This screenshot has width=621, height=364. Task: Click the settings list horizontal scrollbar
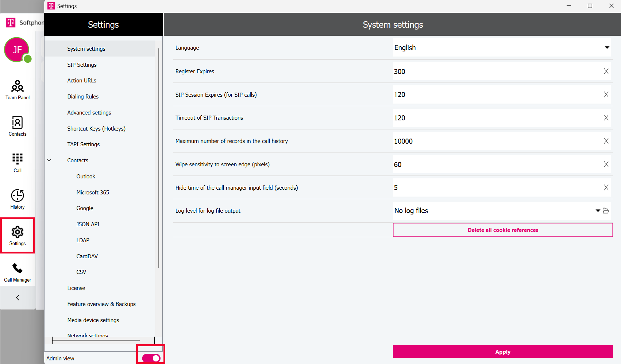pyautogui.click(x=96, y=340)
